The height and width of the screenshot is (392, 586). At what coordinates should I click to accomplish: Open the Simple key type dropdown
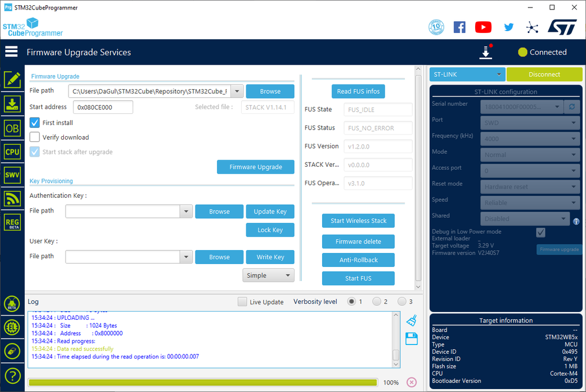(268, 275)
